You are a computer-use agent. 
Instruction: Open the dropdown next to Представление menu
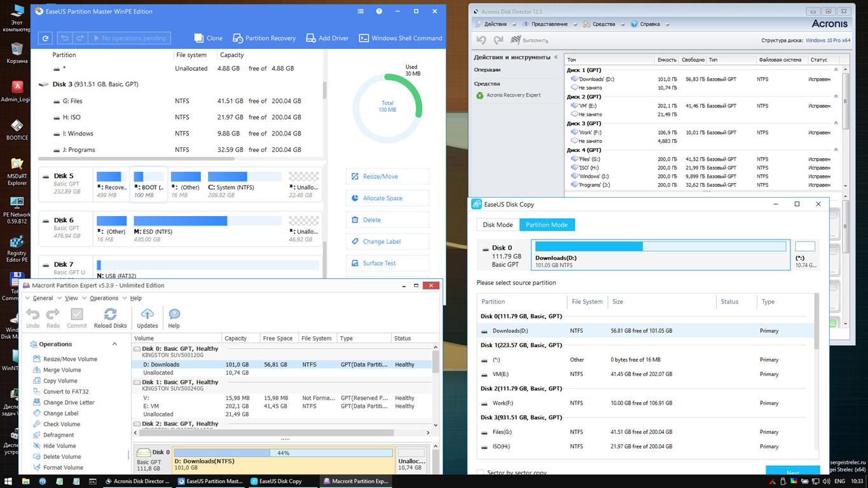coord(575,24)
